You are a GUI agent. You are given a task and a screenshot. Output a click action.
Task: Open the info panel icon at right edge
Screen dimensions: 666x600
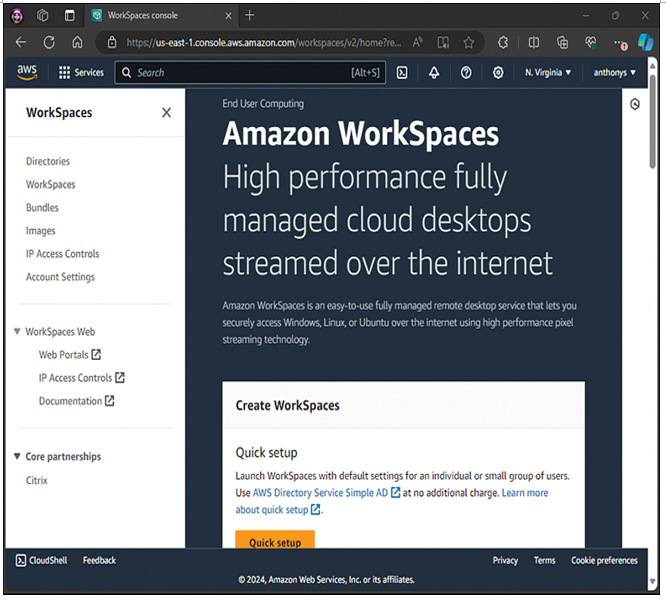pos(635,104)
